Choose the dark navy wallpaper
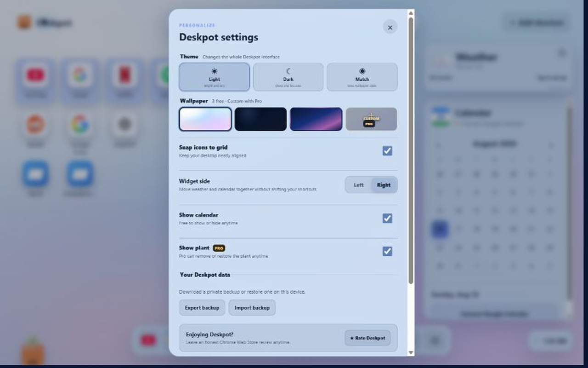 (x=260, y=119)
